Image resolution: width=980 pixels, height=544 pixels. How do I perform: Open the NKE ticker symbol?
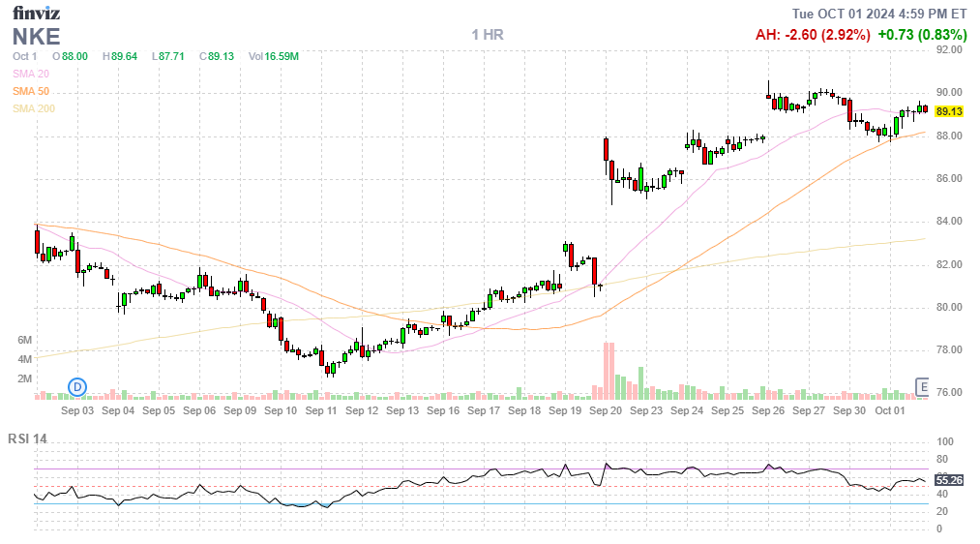click(x=37, y=37)
